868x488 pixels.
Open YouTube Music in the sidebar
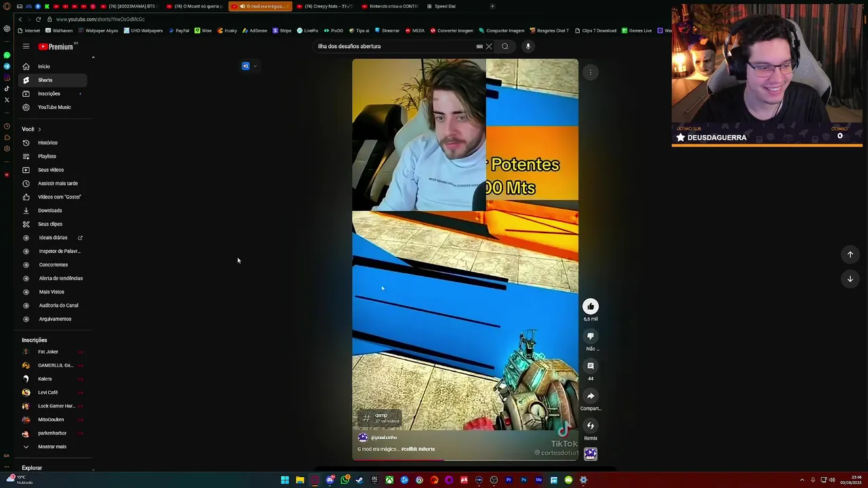tap(53, 107)
